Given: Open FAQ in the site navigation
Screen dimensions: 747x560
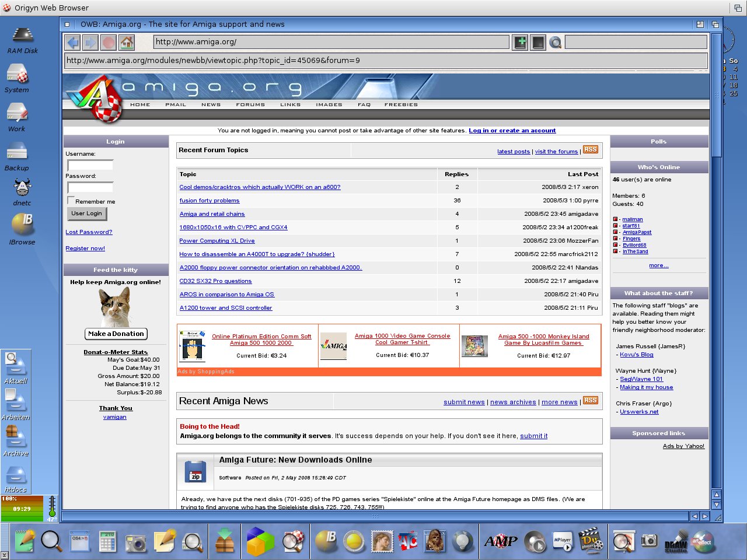Looking at the screenshot, I should pyautogui.click(x=364, y=105).
